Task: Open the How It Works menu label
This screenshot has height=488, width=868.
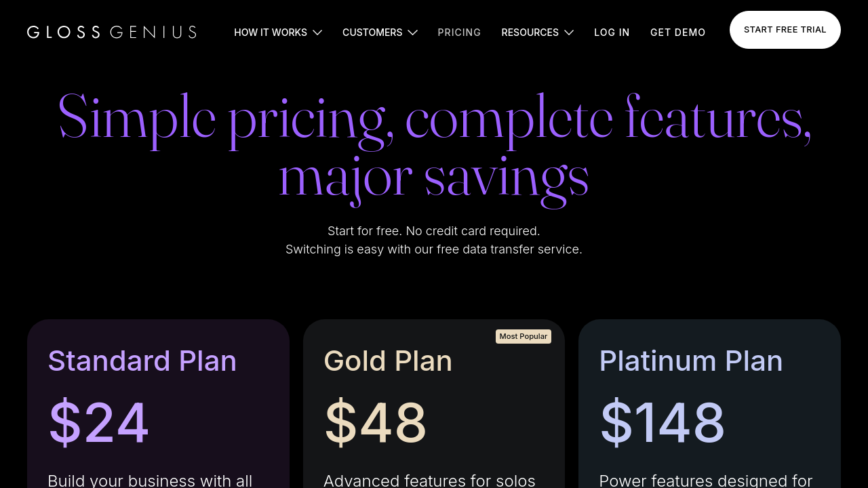Action: 271,33
